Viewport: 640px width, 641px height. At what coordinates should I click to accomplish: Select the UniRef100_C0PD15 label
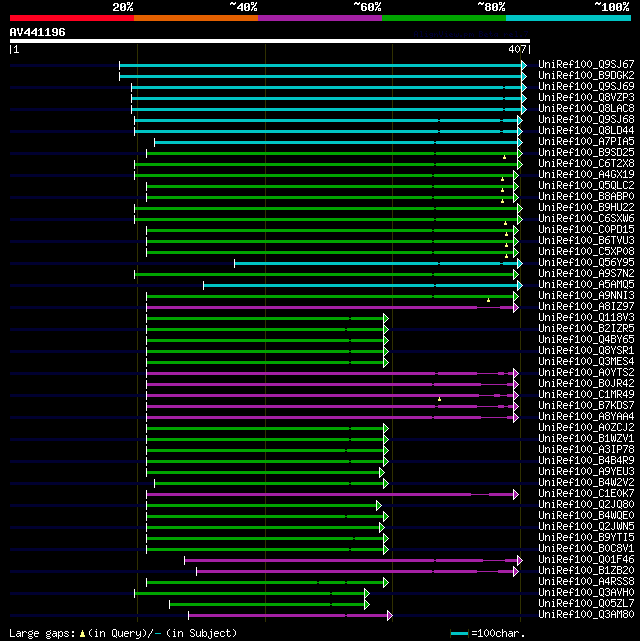[586, 230]
